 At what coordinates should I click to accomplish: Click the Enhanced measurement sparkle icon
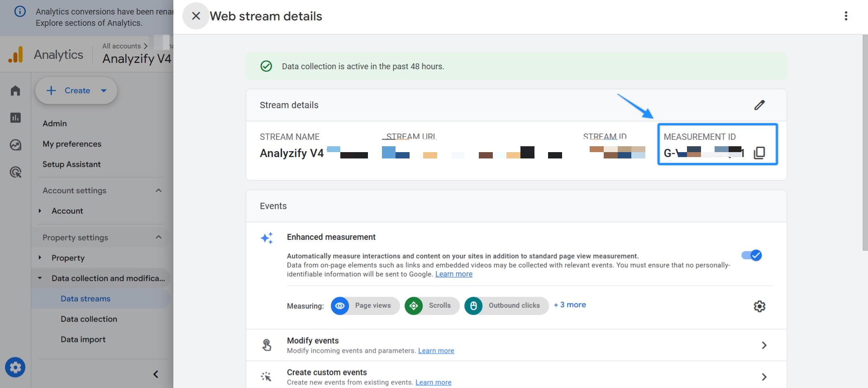click(267, 238)
